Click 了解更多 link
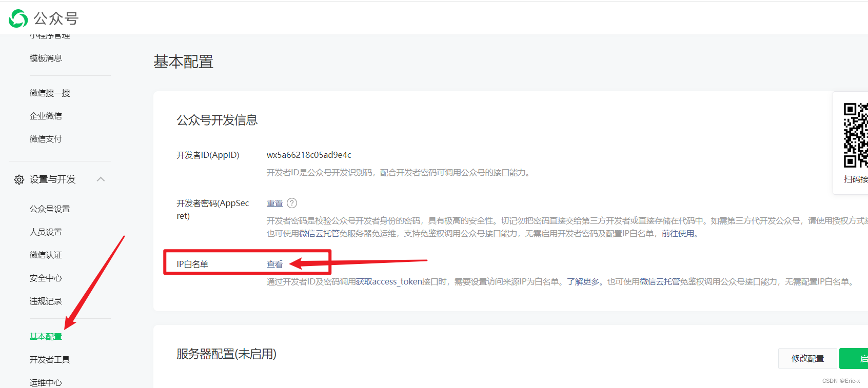The height and width of the screenshot is (388, 868). point(583,282)
